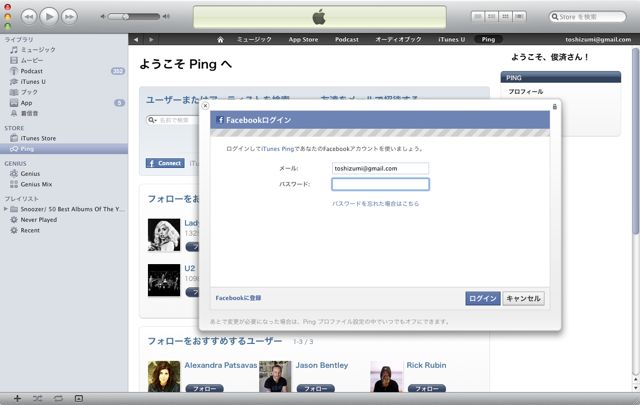Image resolution: width=640 pixels, height=405 pixels.
Task: Go to iTunes Store home icon
Action: click(x=220, y=40)
